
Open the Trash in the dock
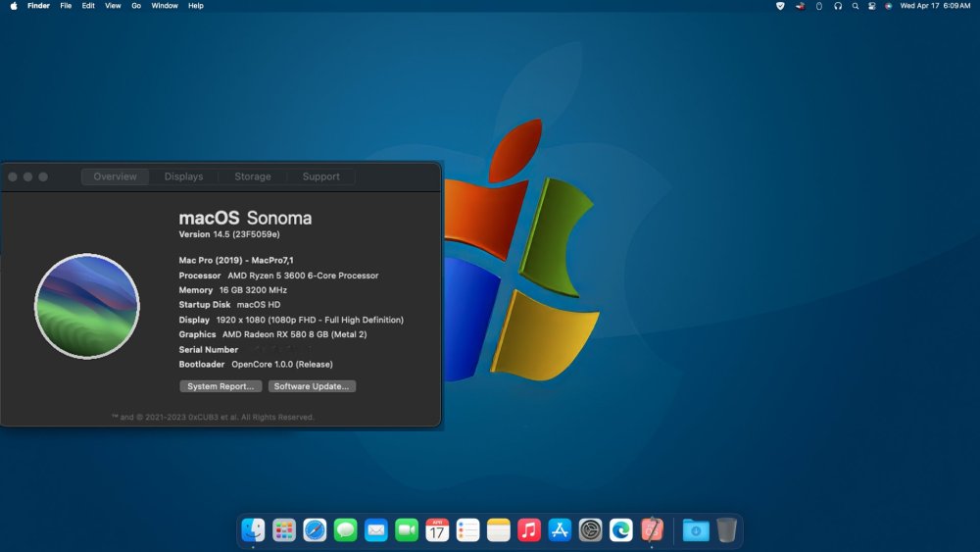click(x=726, y=530)
